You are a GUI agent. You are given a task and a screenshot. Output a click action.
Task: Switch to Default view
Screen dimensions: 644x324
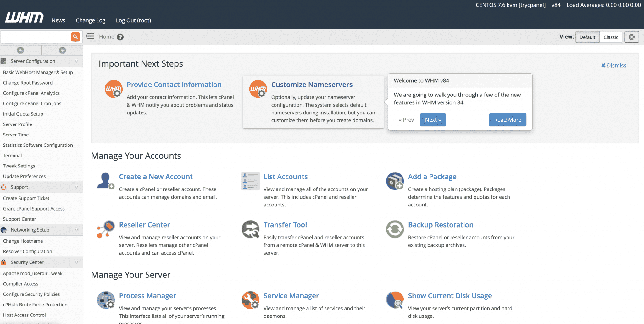point(587,37)
